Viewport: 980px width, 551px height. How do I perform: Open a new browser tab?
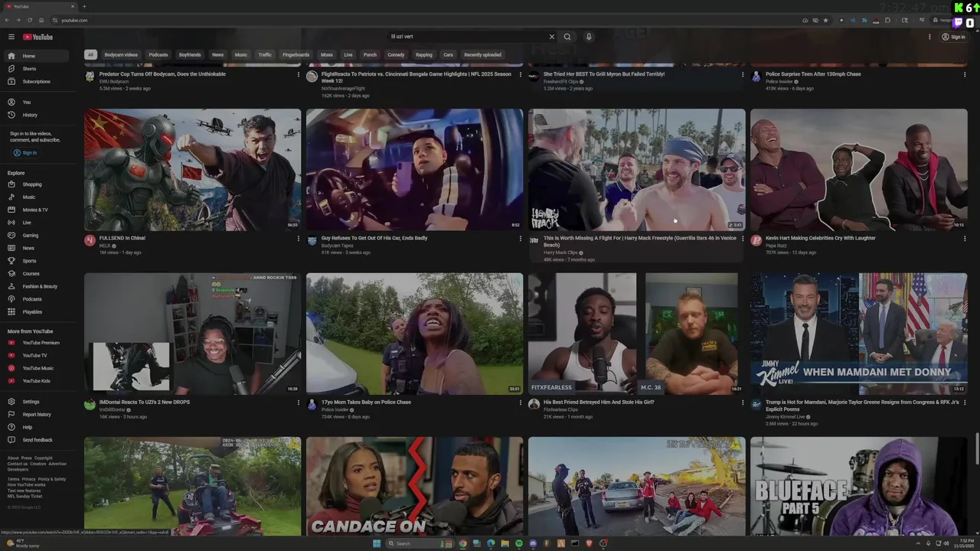[x=84, y=6]
